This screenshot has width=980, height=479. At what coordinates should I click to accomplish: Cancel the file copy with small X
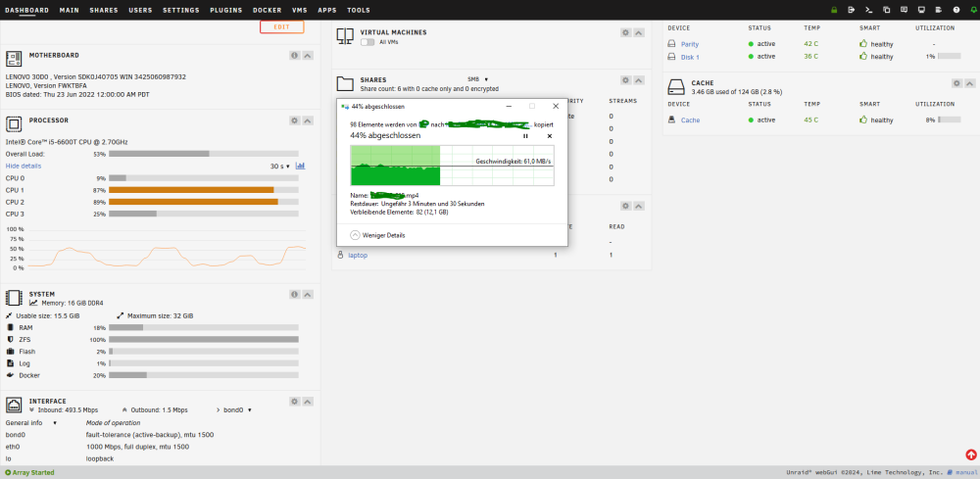550,135
